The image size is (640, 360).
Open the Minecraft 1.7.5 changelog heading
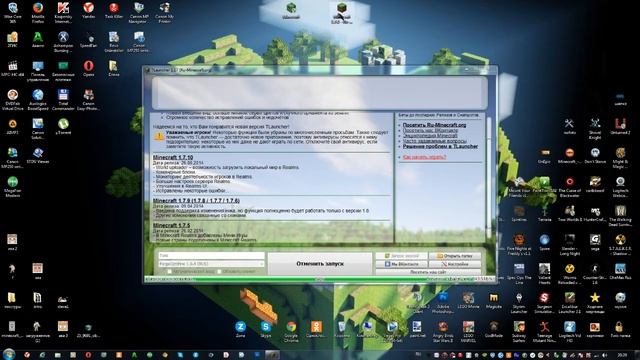[x=171, y=225]
